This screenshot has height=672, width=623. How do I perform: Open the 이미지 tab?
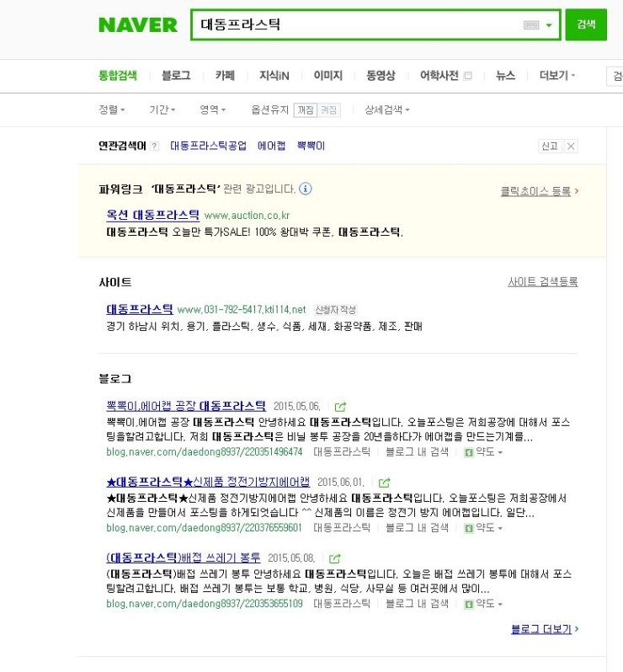[x=327, y=76]
